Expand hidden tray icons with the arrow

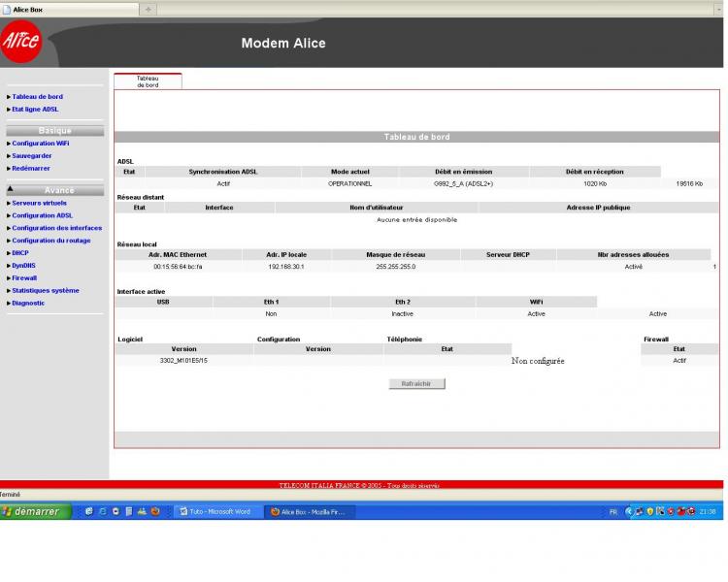pos(629,511)
